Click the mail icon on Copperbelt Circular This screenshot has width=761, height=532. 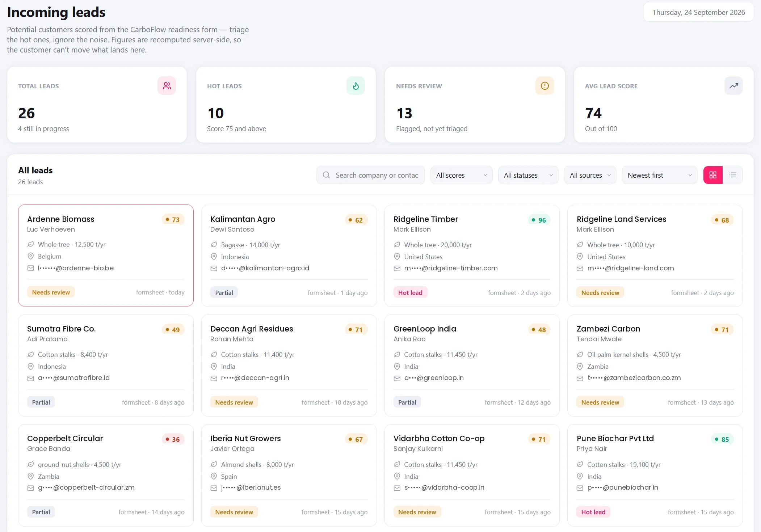click(x=31, y=488)
